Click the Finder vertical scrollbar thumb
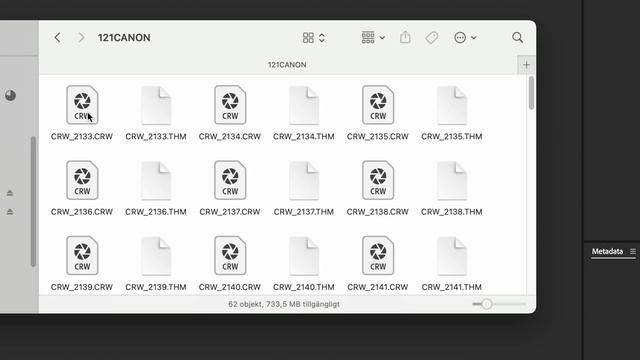 coord(531,93)
